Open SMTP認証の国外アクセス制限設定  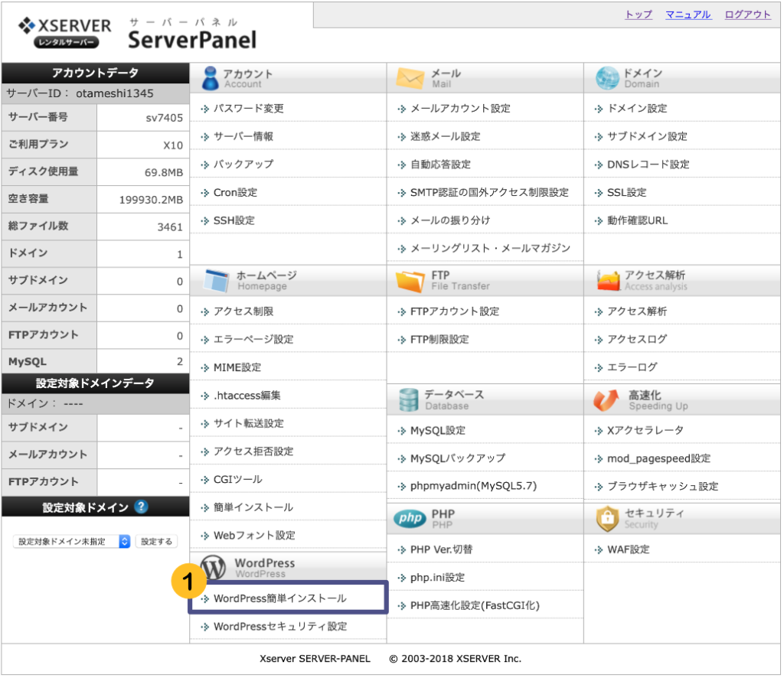(489, 192)
